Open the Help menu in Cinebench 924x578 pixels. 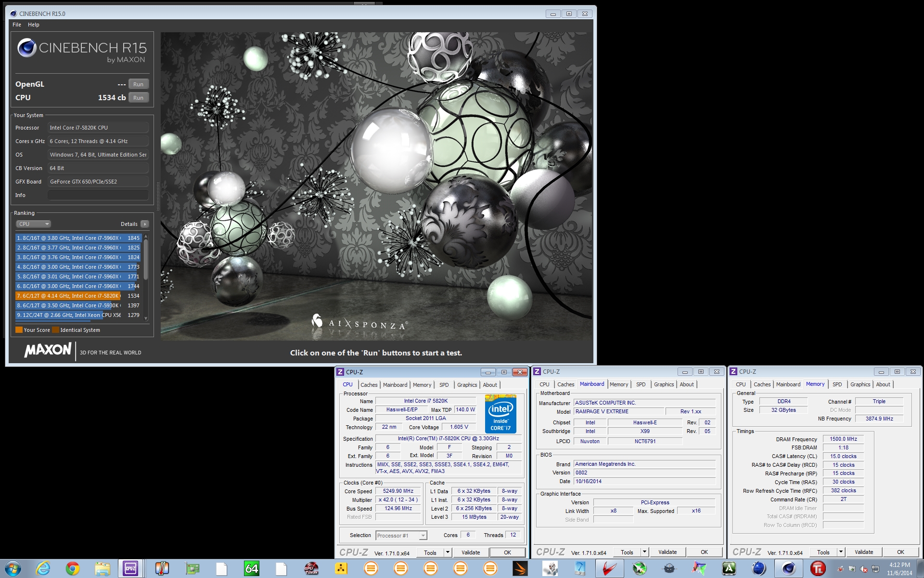coord(34,25)
